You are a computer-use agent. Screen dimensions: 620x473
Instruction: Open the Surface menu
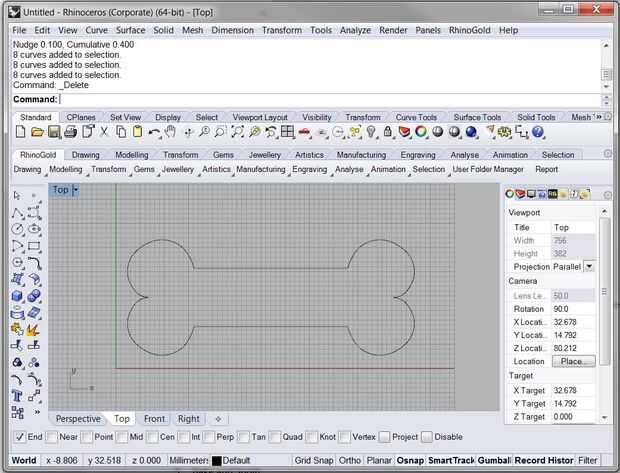point(130,30)
